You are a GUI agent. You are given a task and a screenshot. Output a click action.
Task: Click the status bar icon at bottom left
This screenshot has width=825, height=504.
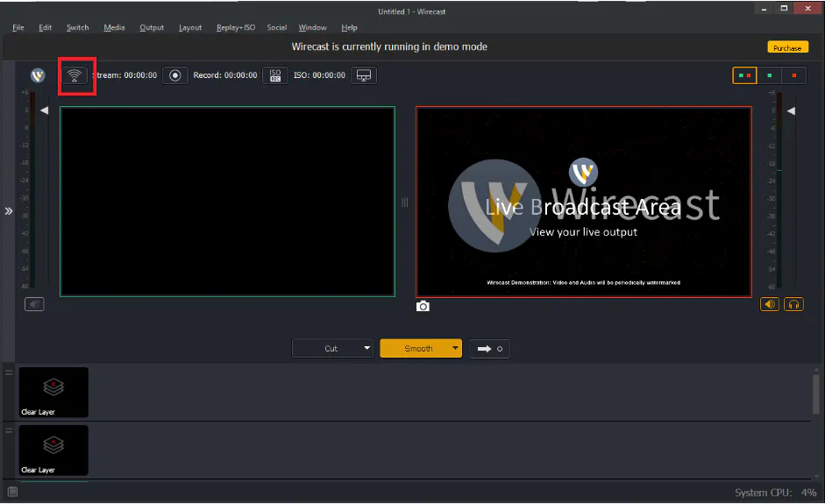[12, 492]
